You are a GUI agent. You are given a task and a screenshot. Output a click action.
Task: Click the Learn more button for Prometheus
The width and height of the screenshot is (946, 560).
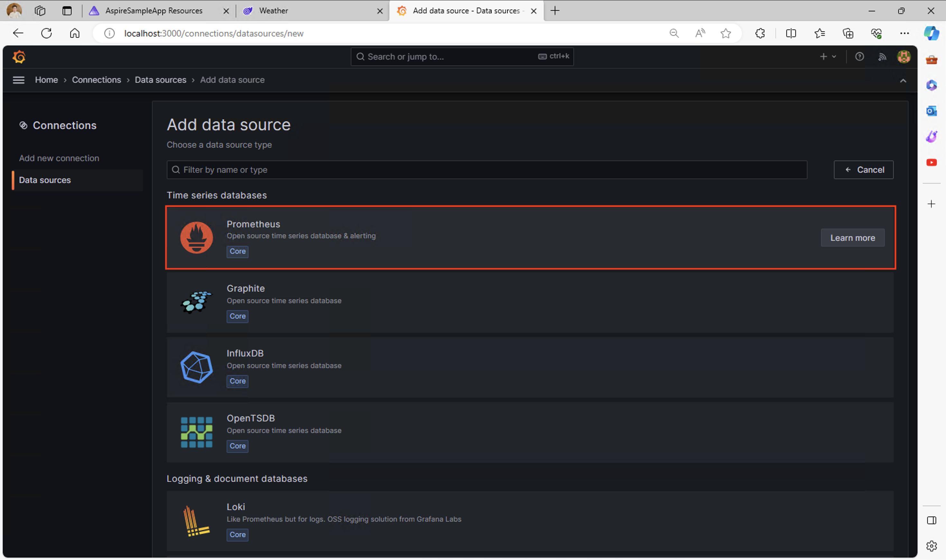coord(853,237)
